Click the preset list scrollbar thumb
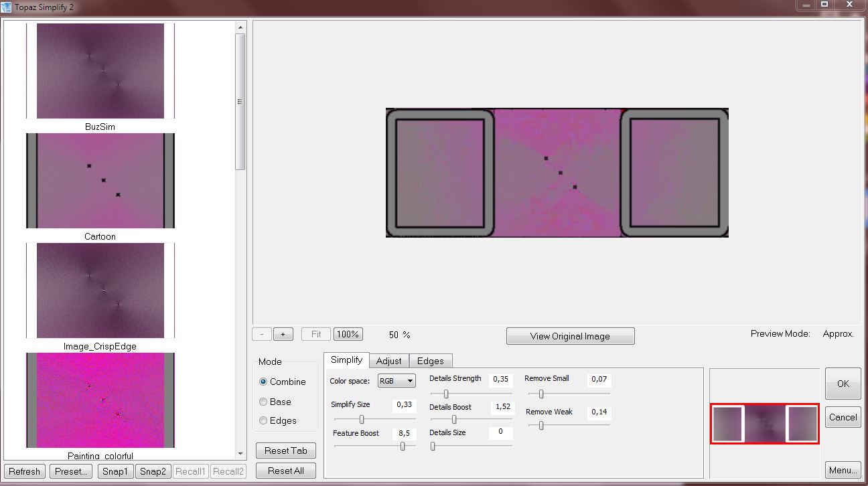Screen dimensions: 868x486 [x=240, y=102]
